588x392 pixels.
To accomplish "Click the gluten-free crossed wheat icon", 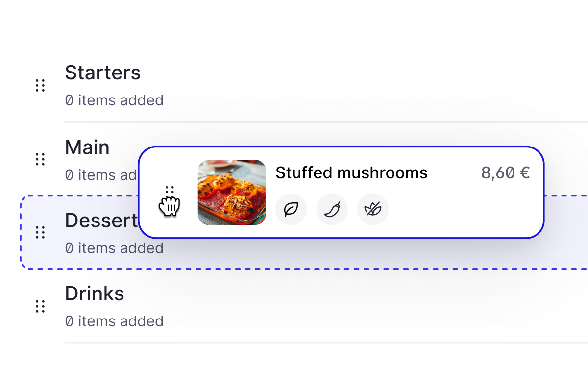I will coord(372,209).
